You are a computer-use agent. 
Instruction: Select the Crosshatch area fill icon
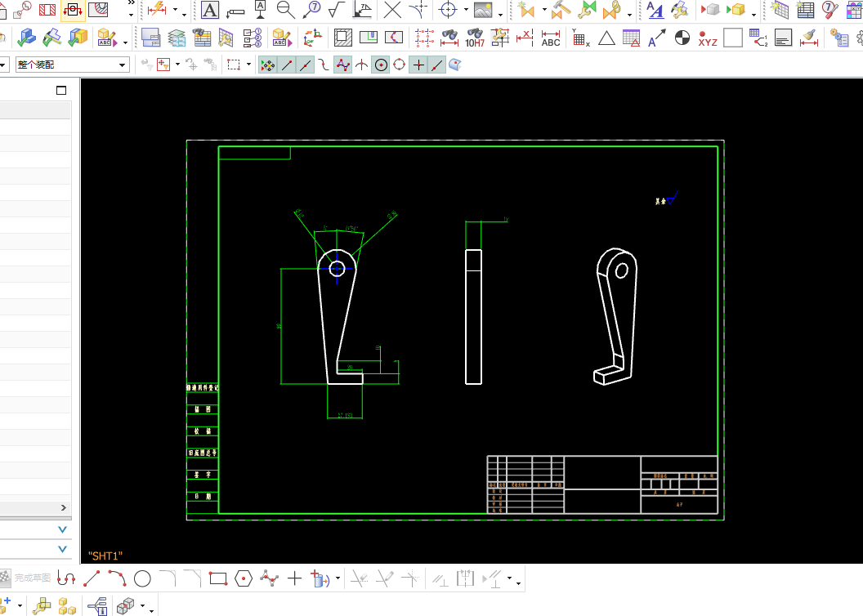click(343, 38)
